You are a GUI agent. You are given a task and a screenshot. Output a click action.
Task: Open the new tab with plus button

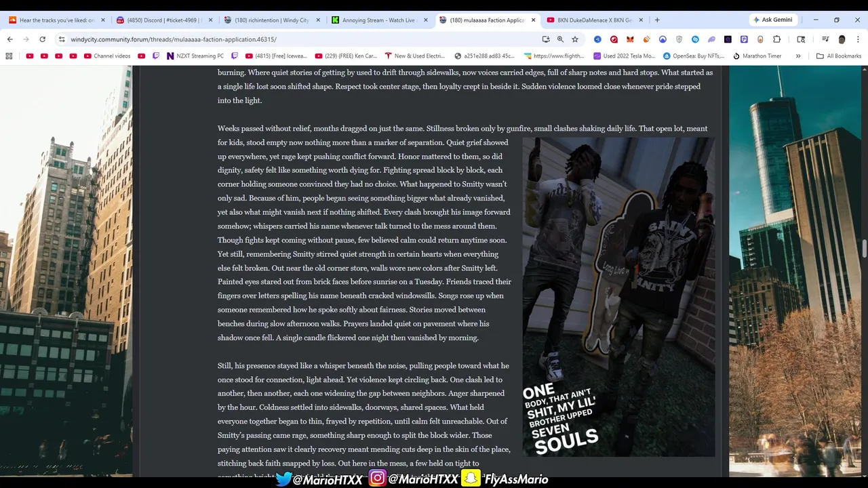click(657, 20)
